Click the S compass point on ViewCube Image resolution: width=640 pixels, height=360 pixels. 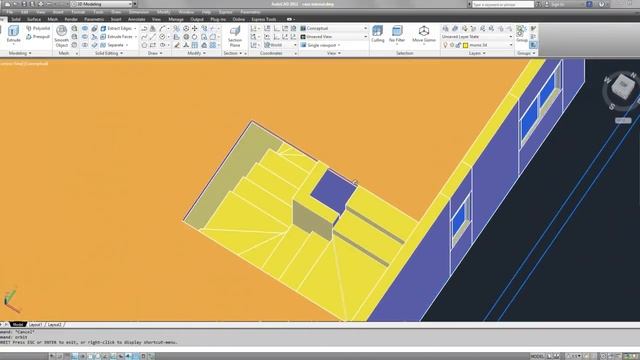(612, 107)
